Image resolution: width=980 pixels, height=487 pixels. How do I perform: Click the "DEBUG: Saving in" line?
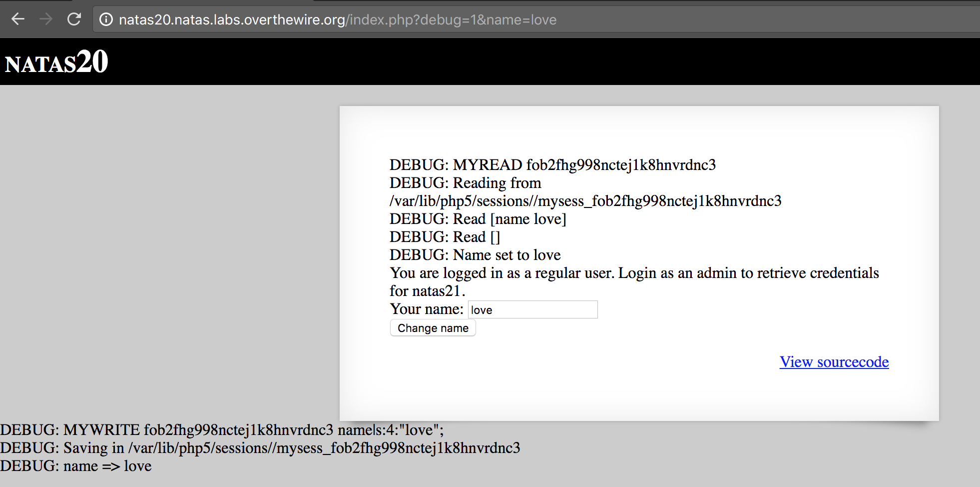coord(260,448)
